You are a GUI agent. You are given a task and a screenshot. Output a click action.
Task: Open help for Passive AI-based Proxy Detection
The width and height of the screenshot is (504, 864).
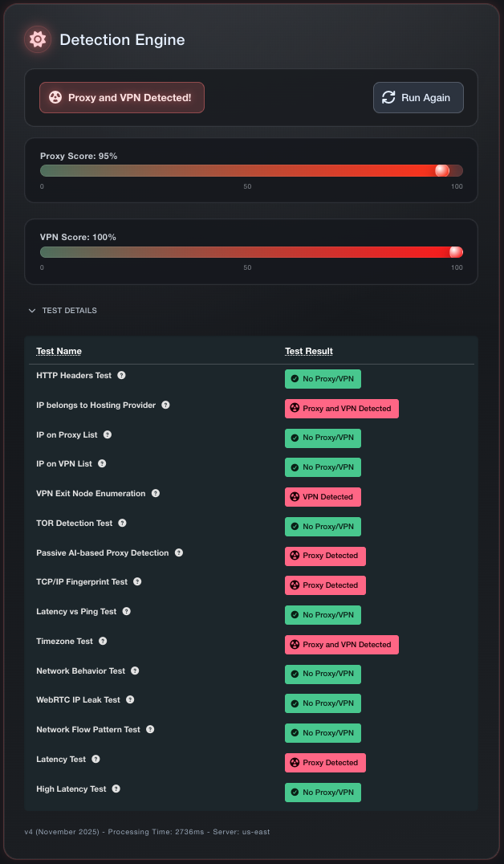click(179, 552)
